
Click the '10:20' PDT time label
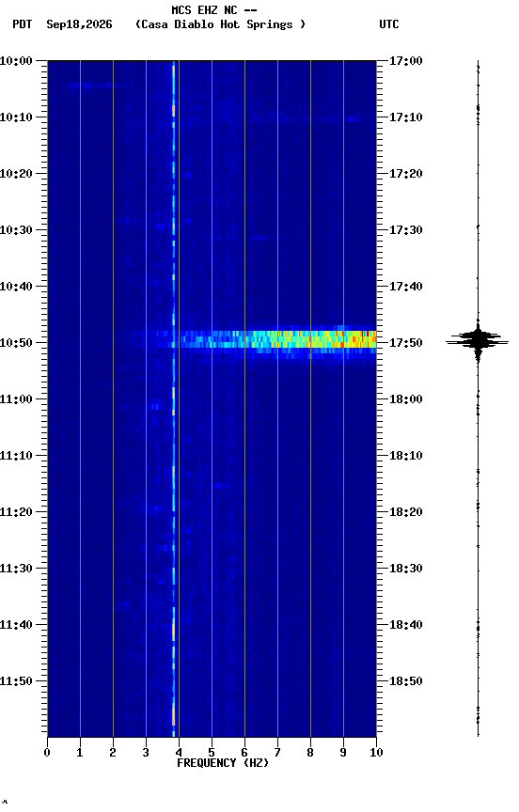[16, 174]
